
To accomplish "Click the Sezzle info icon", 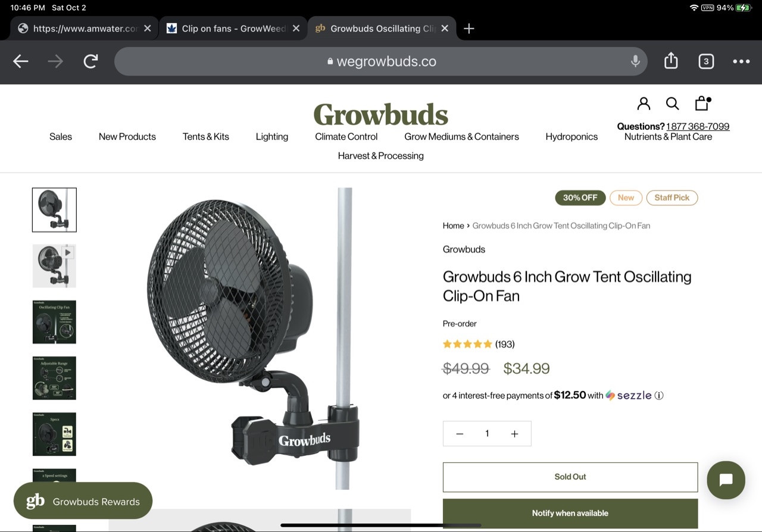I will tap(659, 395).
